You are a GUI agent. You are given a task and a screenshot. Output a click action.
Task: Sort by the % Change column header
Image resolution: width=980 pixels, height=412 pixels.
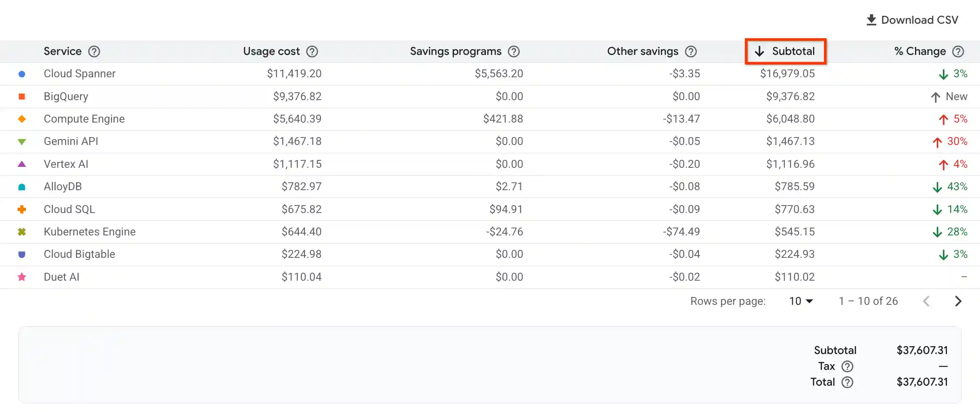919,51
